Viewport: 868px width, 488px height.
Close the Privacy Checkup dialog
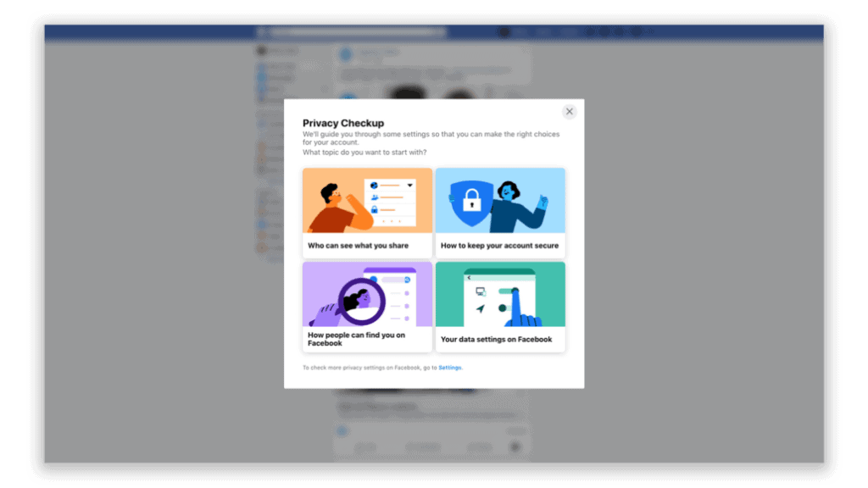tap(569, 112)
